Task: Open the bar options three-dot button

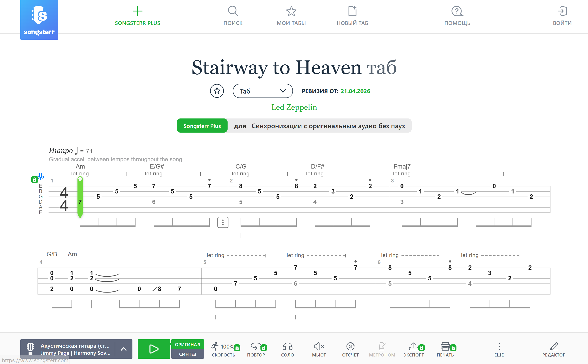Action: pyautogui.click(x=223, y=222)
